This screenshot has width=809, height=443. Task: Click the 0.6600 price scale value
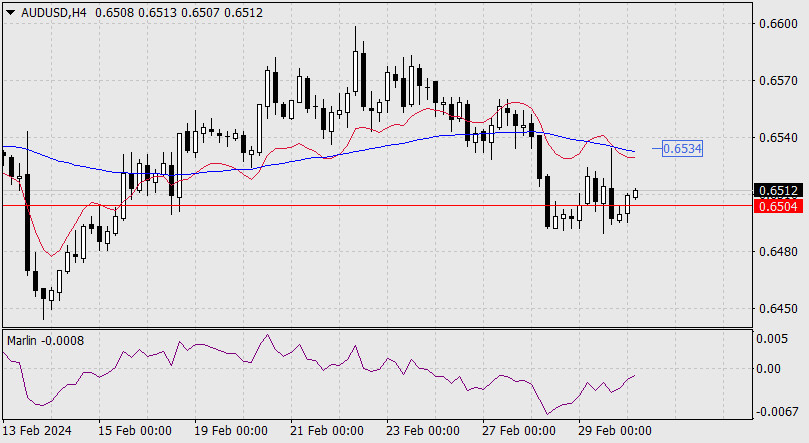[x=778, y=24]
